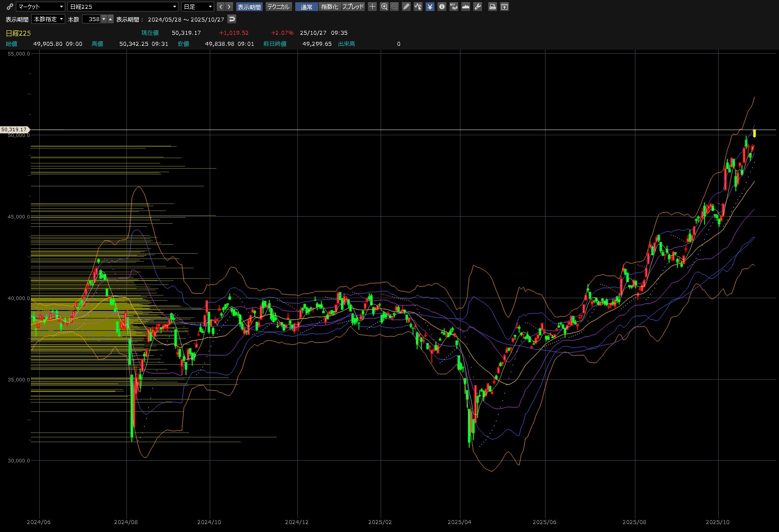The height and width of the screenshot is (532, 779).
Task: Expand the 日経225 symbol dropdown
Action: 123,7
